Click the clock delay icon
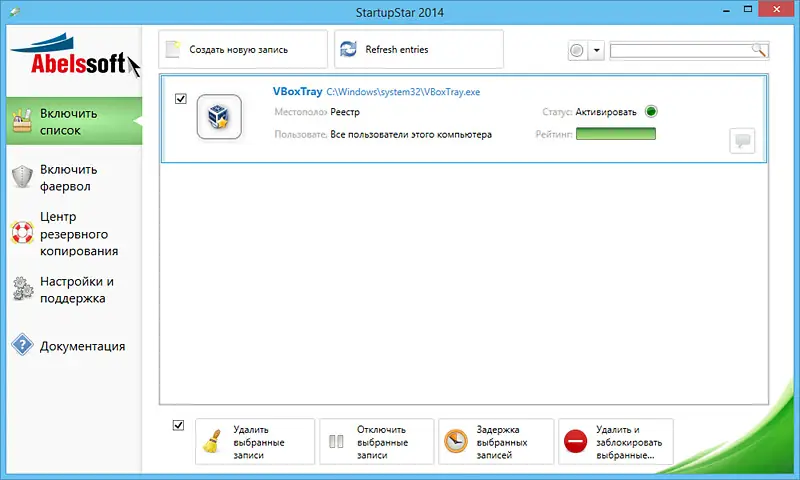Screen dimensions: 800x480 pos(456,441)
